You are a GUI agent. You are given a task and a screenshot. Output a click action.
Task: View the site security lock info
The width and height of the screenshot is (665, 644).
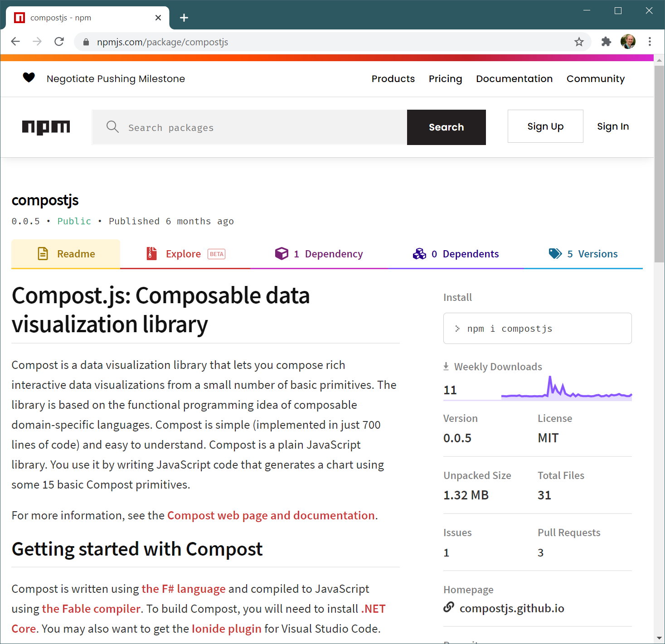tap(86, 42)
